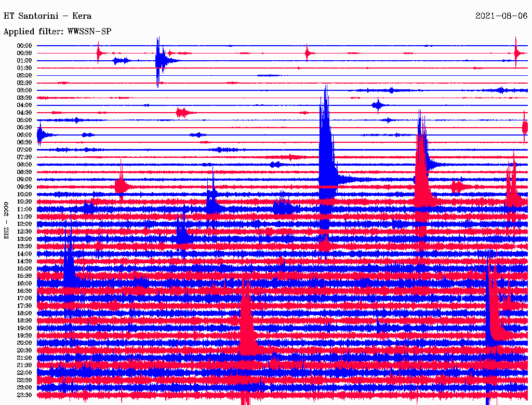This screenshot has width=532, height=405.
Task: Select the 10:30 time label
Action: coord(24,202)
